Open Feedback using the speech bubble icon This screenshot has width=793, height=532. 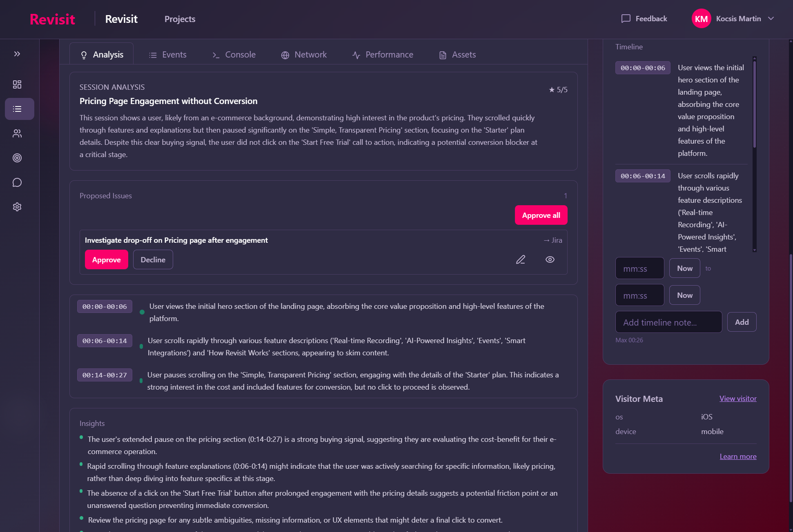point(626,18)
